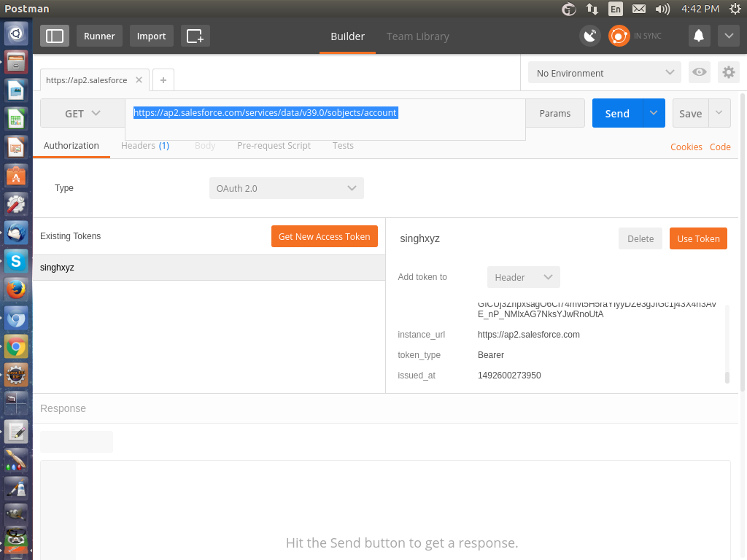Switch to the Headers (1) tab

click(145, 146)
